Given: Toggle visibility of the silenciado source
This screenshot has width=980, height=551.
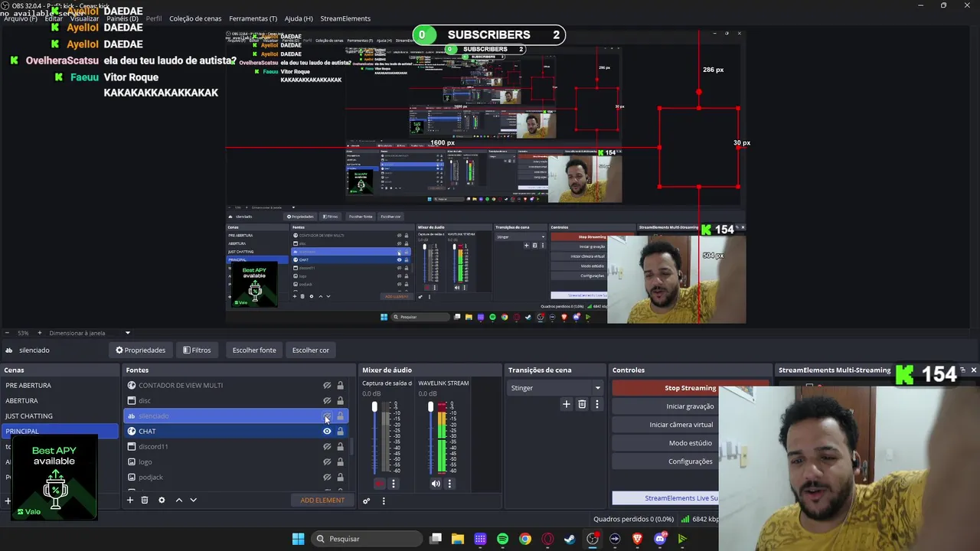Looking at the screenshot, I should tap(327, 416).
